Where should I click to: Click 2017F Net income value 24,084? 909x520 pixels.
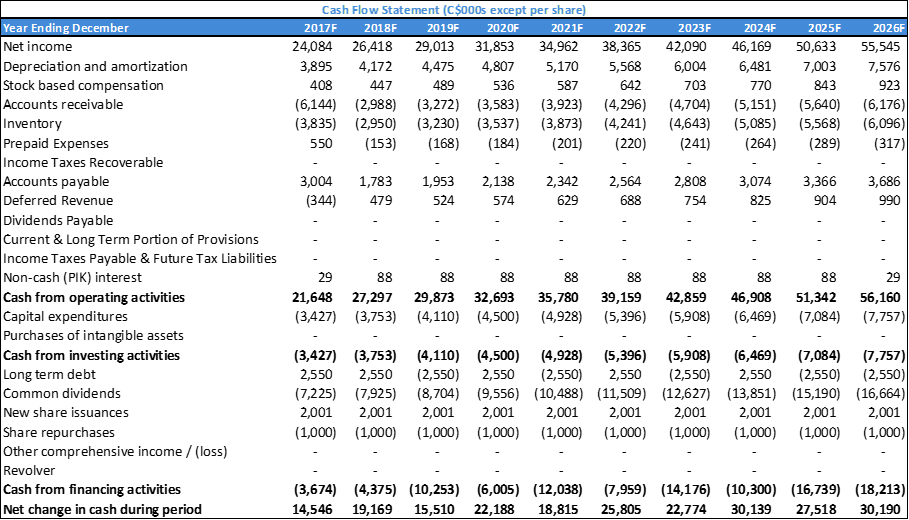(312, 47)
